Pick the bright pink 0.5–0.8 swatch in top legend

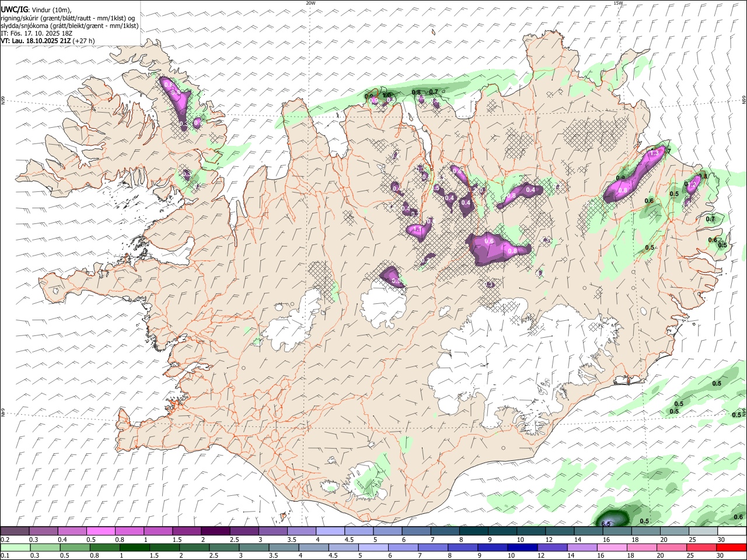point(100,531)
